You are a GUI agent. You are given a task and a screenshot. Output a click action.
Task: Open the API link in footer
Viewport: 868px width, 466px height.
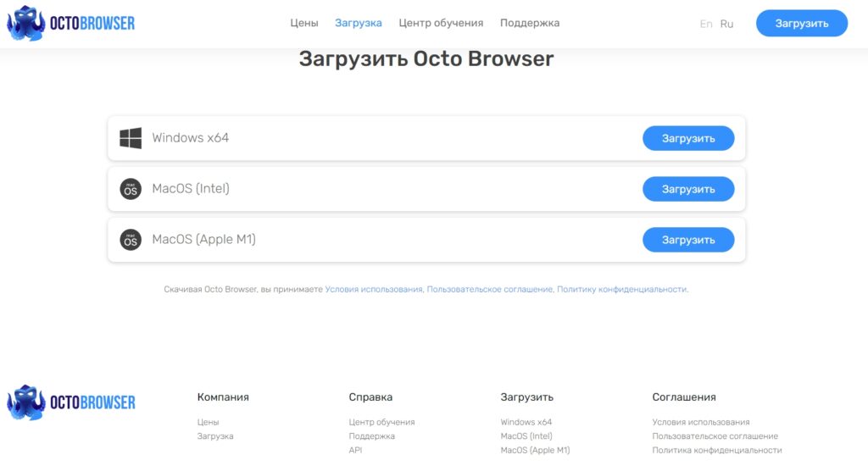355,450
